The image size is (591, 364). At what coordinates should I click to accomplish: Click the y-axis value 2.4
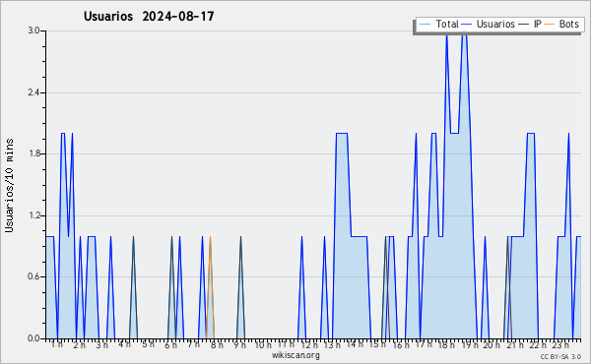click(34, 92)
